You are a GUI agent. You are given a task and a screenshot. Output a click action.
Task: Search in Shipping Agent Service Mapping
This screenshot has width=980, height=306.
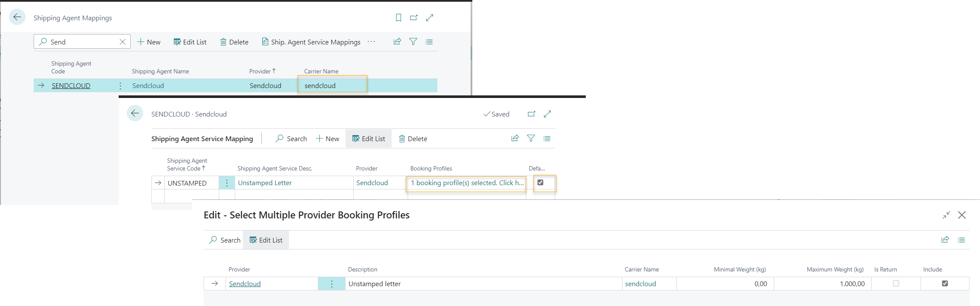click(291, 139)
